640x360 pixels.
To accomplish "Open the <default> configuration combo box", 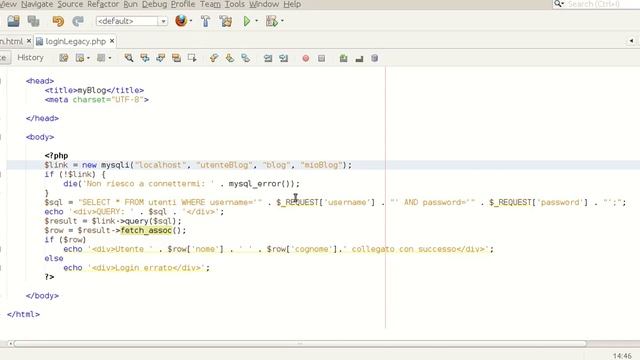I will (x=132, y=21).
